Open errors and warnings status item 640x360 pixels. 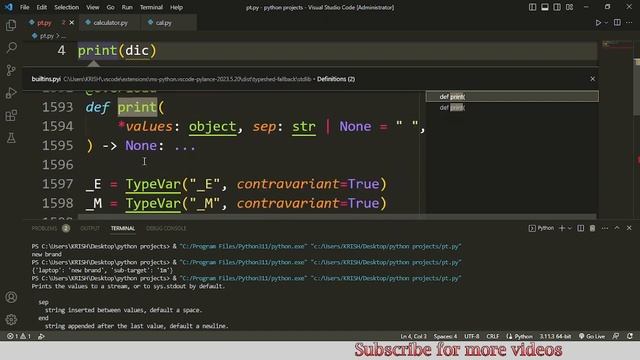(19, 336)
